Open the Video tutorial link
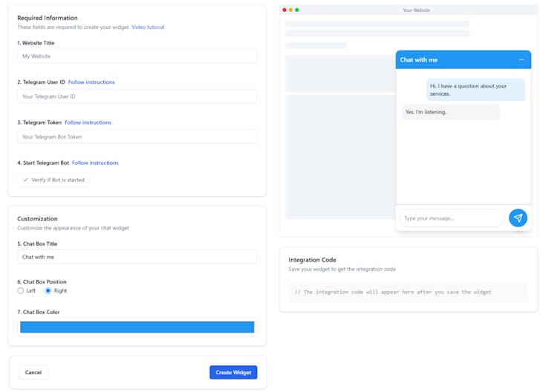This screenshot has height=392, width=557. coord(148,27)
